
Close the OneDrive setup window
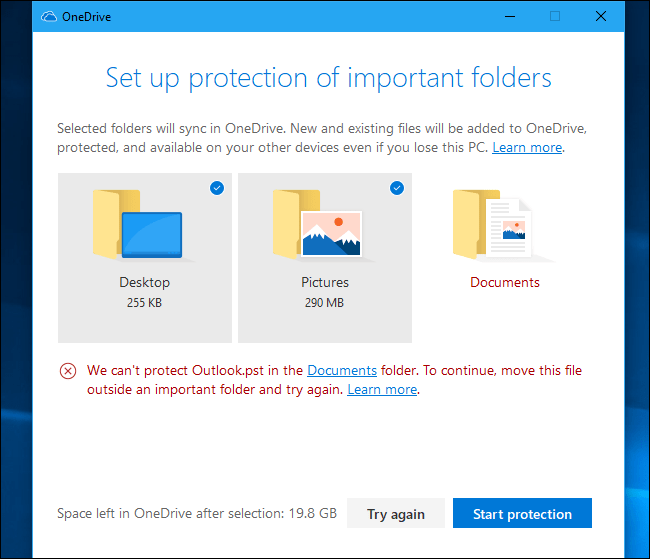[x=600, y=16]
